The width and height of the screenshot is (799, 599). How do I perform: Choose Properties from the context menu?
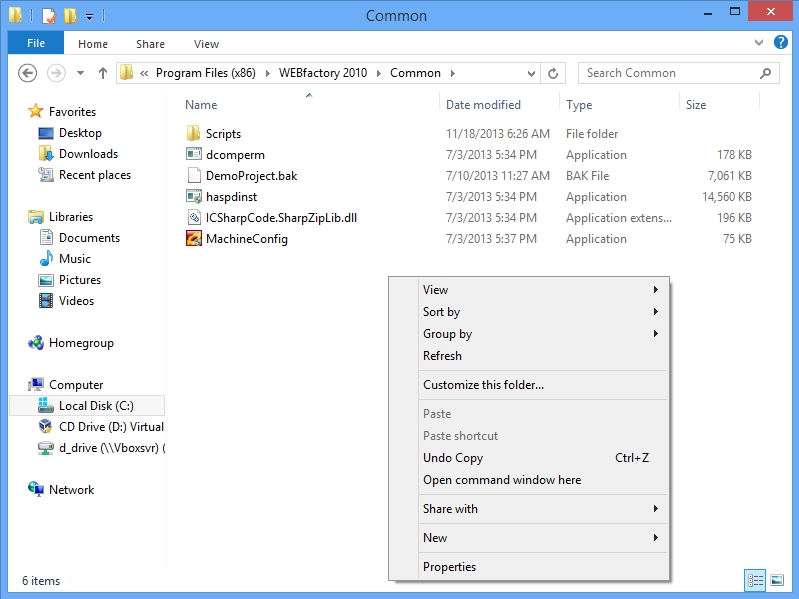click(x=449, y=567)
